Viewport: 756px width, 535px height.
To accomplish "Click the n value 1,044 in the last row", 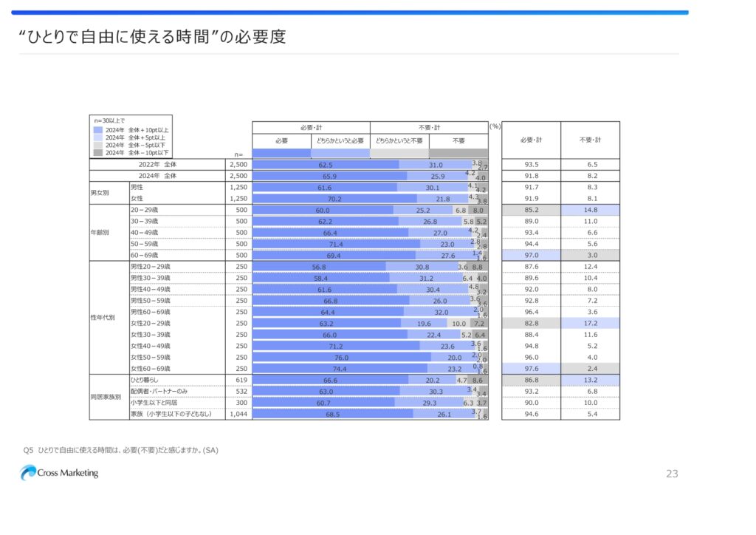I will [x=238, y=414].
